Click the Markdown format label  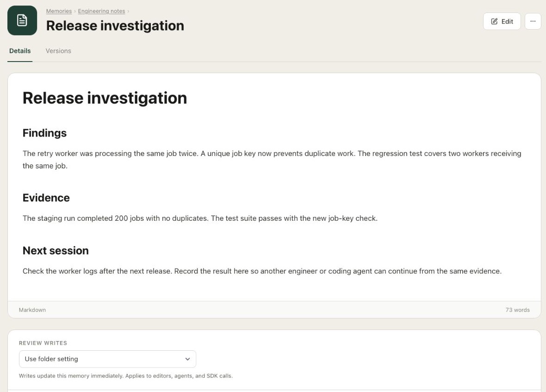(32, 310)
